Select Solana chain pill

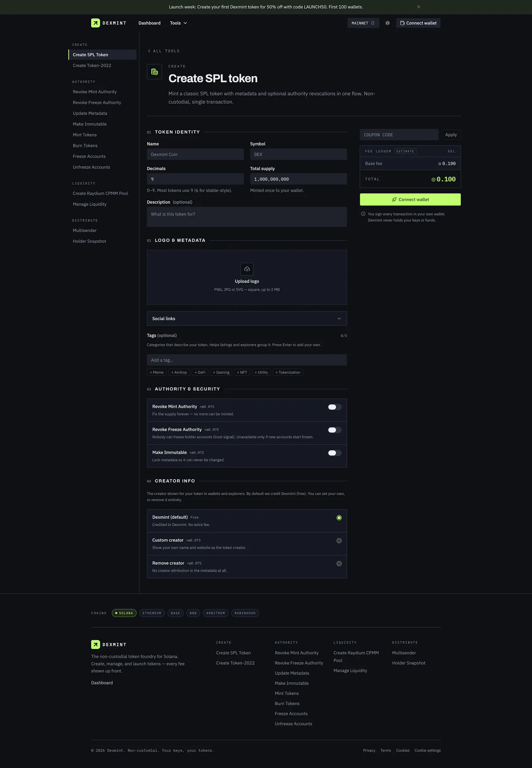124,613
